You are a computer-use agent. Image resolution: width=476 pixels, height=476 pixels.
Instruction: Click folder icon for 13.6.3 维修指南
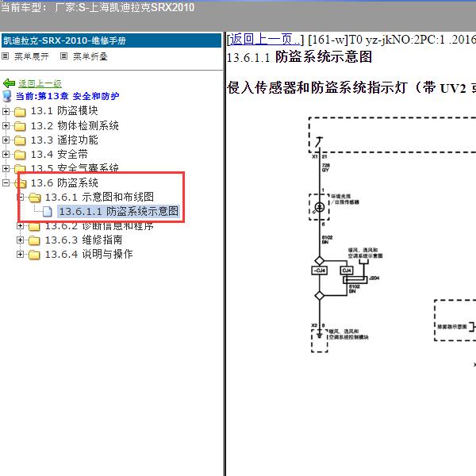(34, 240)
